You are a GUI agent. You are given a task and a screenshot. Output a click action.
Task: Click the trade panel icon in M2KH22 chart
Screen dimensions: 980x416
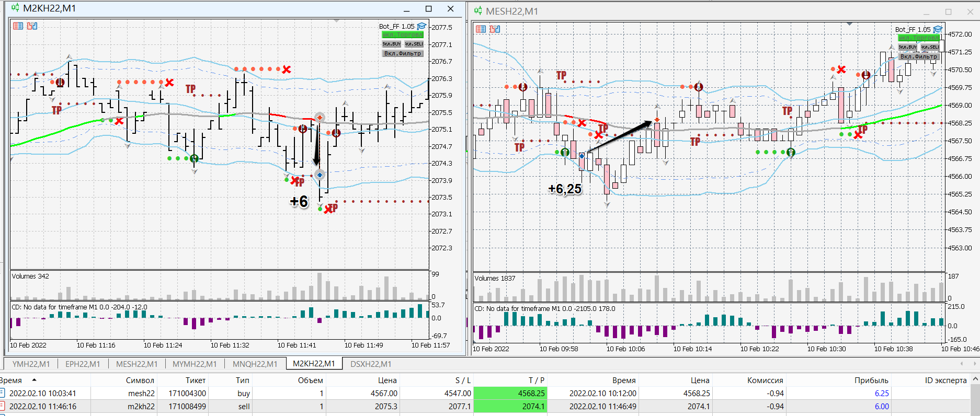(18, 26)
